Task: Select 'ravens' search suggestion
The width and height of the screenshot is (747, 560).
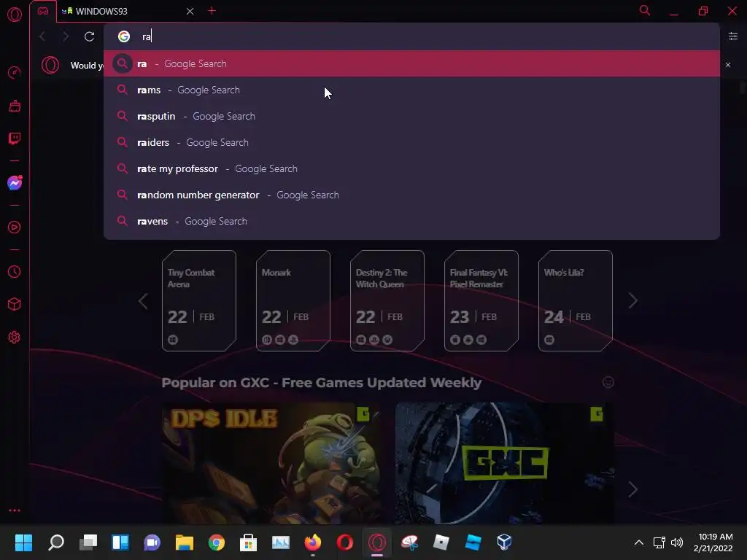Action: coord(411,221)
